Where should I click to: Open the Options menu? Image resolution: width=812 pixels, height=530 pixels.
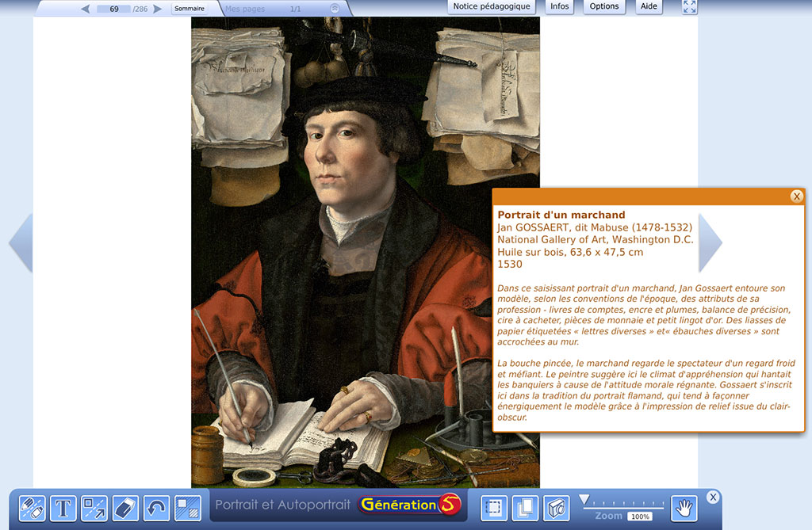[x=603, y=6]
